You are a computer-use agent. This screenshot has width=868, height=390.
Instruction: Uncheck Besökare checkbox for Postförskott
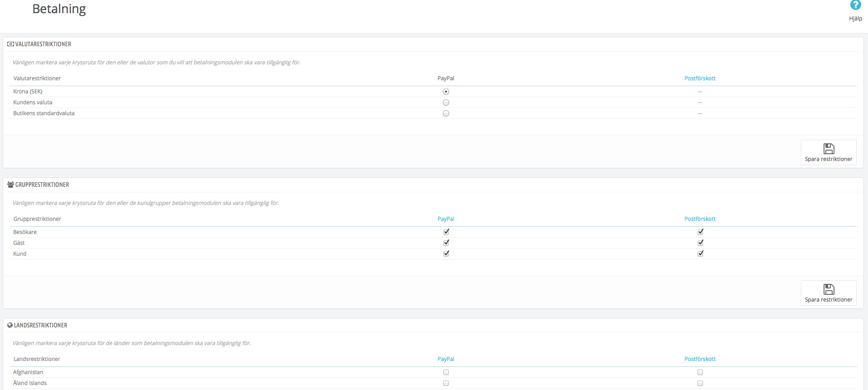[700, 232]
